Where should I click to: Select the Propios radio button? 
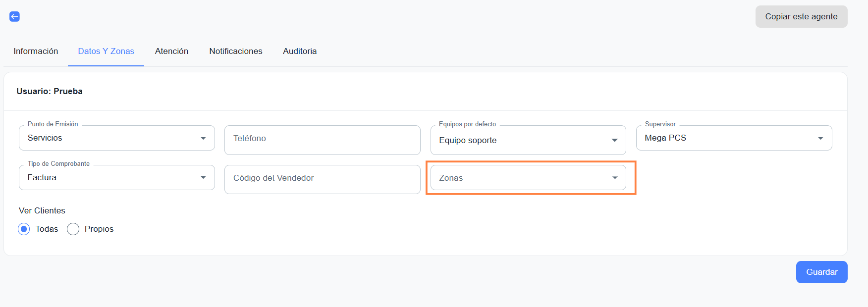tap(73, 229)
